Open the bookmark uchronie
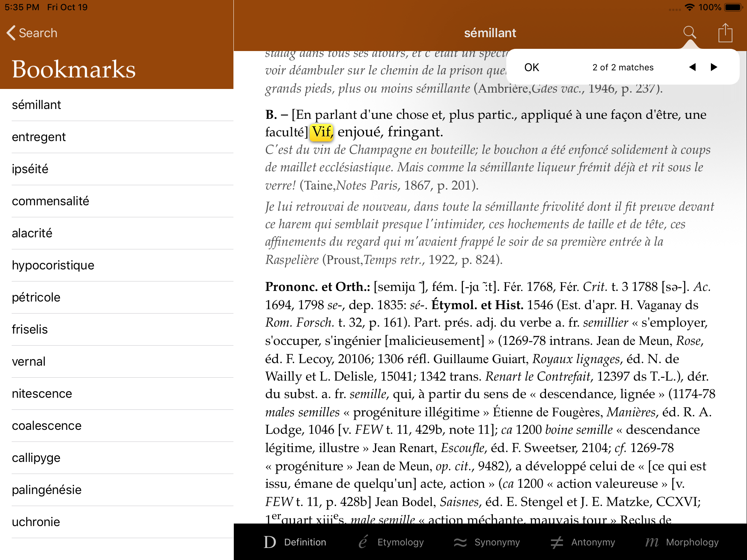Image resolution: width=747 pixels, height=560 pixels. (x=36, y=522)
